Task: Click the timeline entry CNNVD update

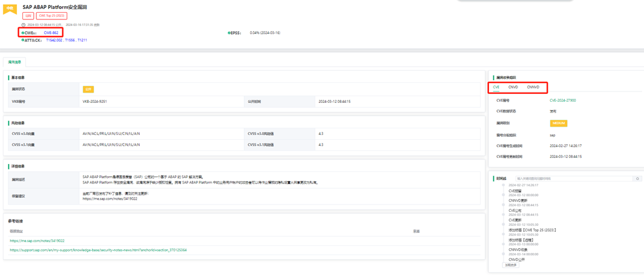Action: click(517, 200)
